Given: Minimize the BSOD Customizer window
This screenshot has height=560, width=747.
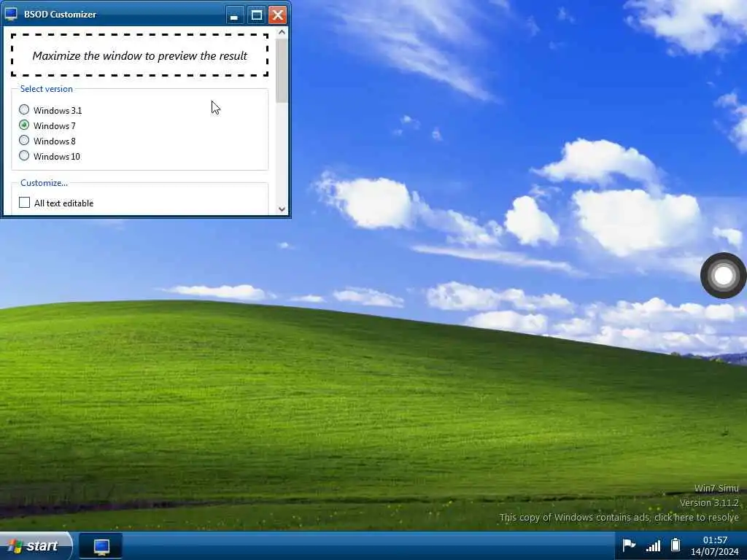Looking at the screenshot, I should [234, 15].
